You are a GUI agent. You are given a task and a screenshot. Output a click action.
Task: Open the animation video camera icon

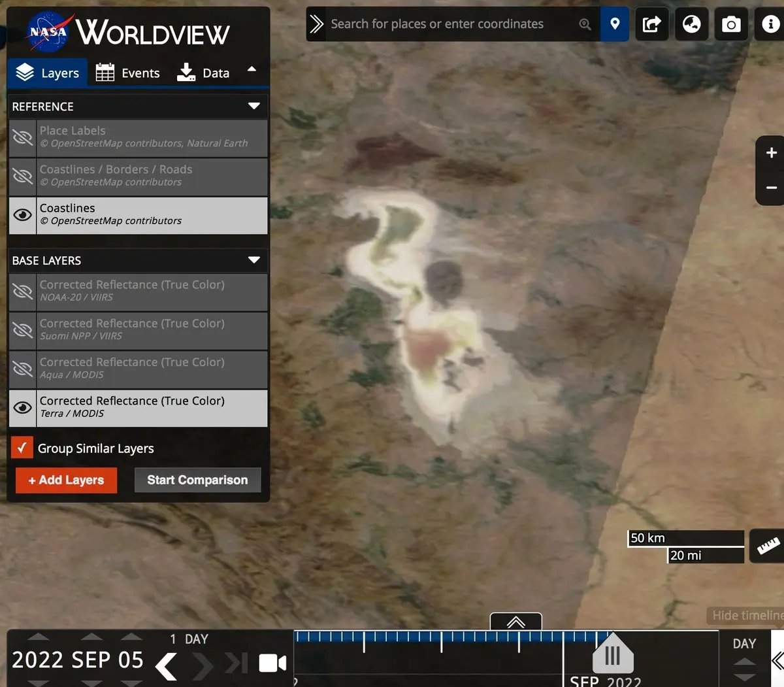(272, 663)
